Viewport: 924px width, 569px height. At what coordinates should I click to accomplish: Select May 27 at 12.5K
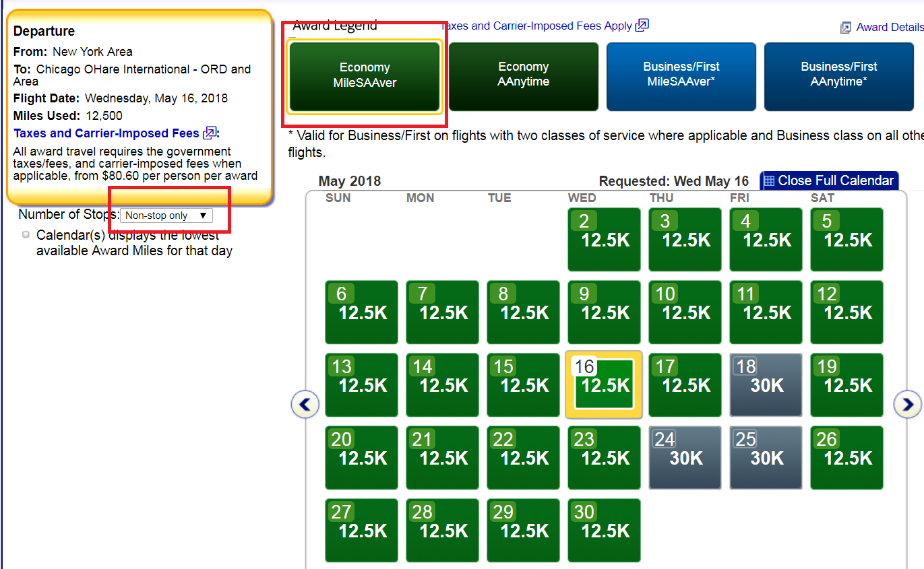(x=362, y=530)
